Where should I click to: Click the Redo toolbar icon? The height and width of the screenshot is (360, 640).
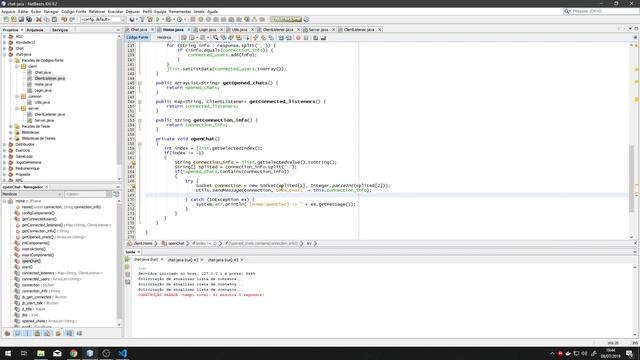72,20
